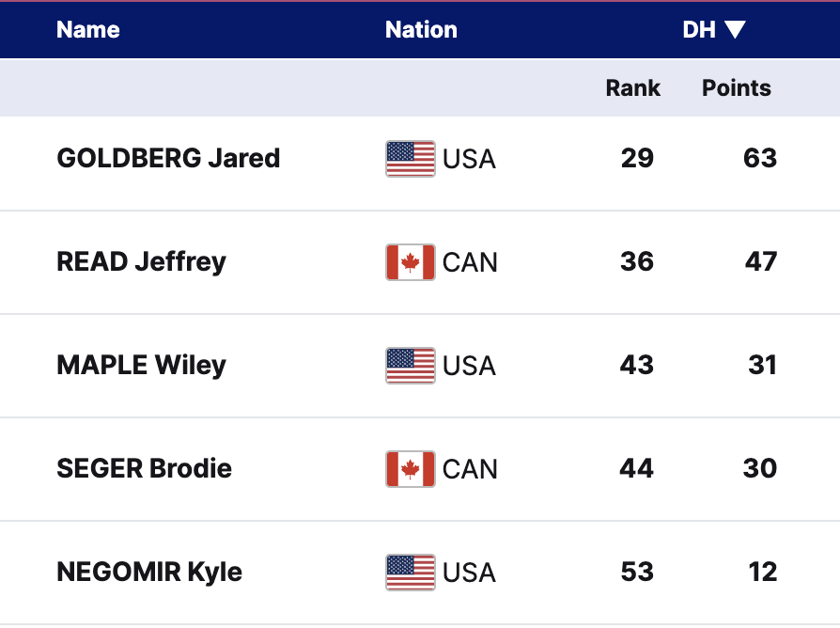Click the Canada flag in Brodie Seger's row
This screenshot has height=628, width=840.
(x=410, y=469)
